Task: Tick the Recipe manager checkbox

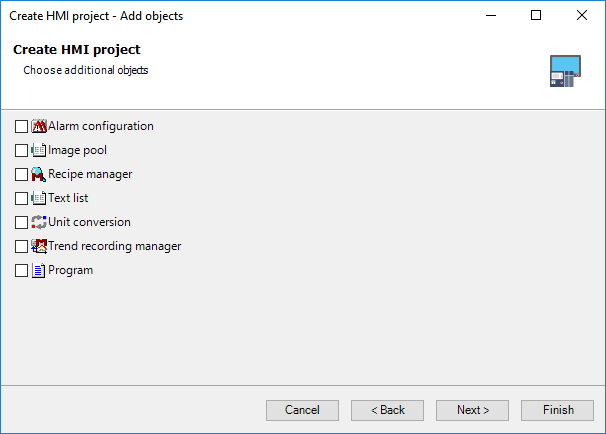Action: pyautogui.click(x=21, y=174)
